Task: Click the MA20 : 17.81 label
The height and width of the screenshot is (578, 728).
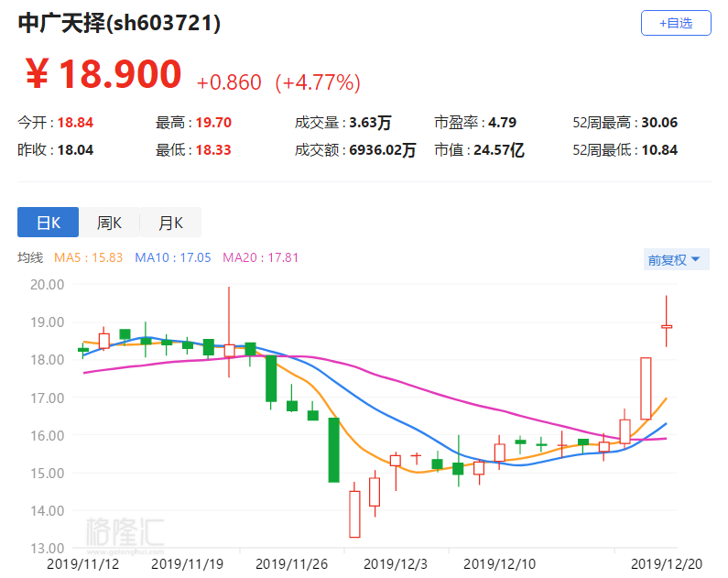Action: (260, 257)
